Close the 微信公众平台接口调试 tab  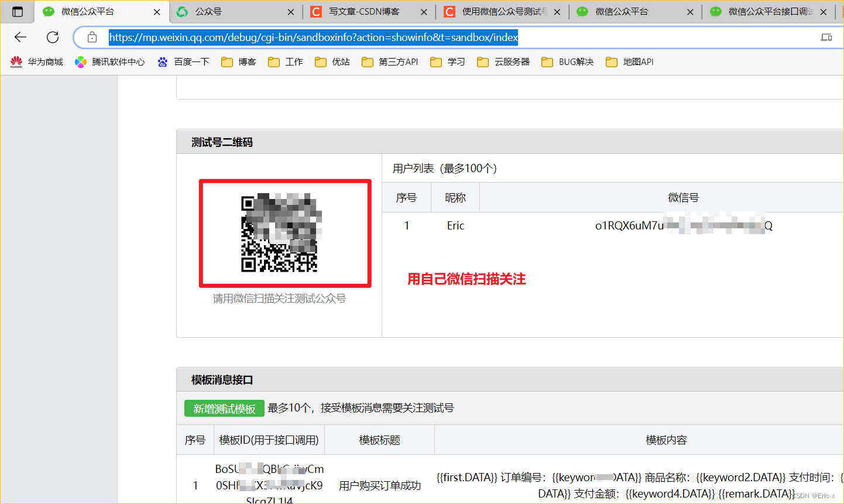[824, 12]
